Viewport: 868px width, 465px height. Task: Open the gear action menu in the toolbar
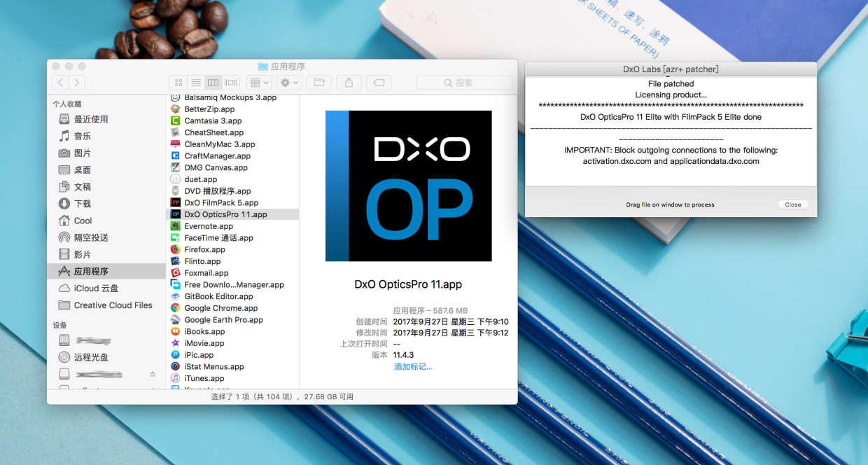(289, 83)
